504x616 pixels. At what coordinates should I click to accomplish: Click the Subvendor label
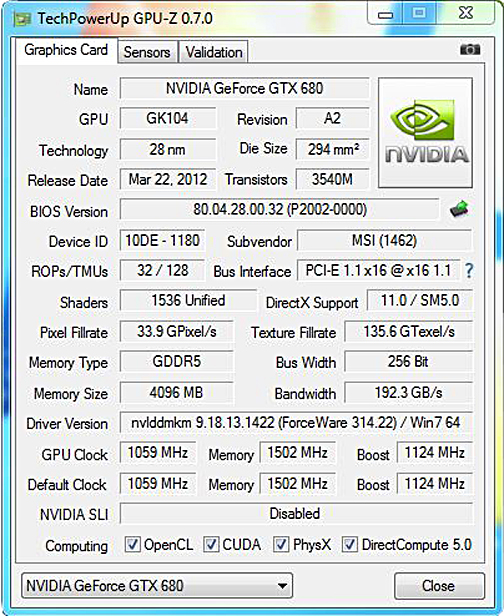click(259, 241)
